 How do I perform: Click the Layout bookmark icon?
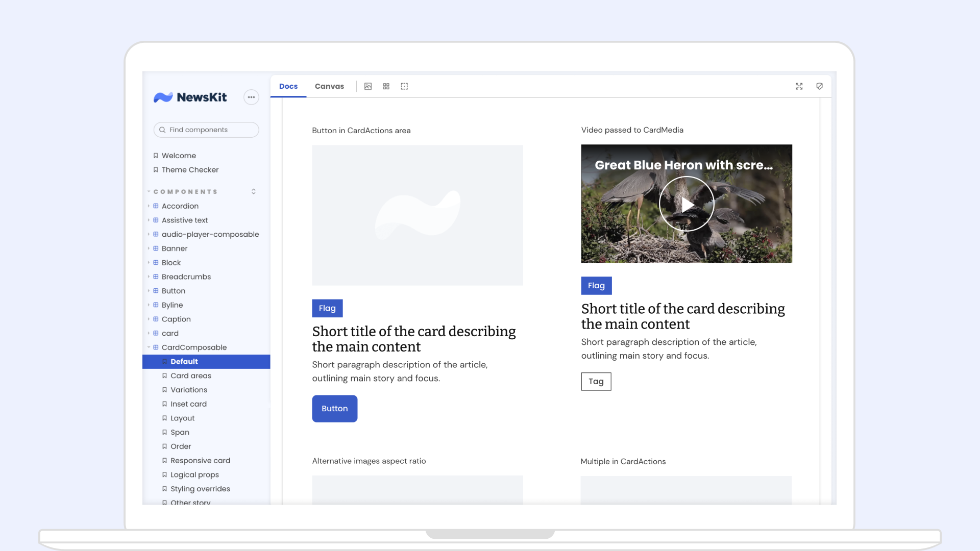(x=164, y=418)
